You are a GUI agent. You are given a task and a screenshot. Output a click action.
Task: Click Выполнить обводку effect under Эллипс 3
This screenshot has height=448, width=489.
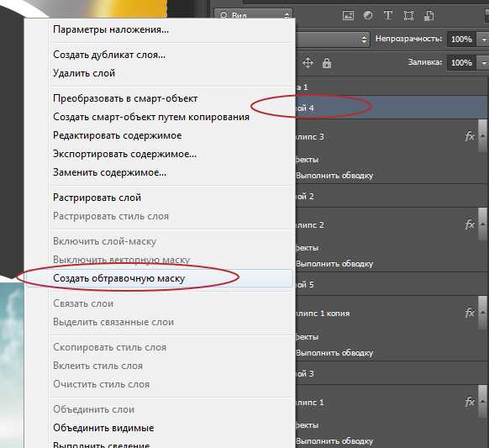pyautogui.click(x=334, y=176)
